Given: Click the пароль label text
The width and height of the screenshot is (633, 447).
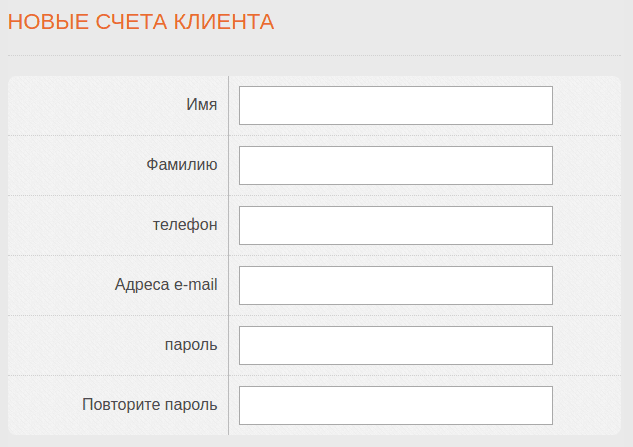Looking at the screenshot, I should pyautogui.click(x=190, y=345).
